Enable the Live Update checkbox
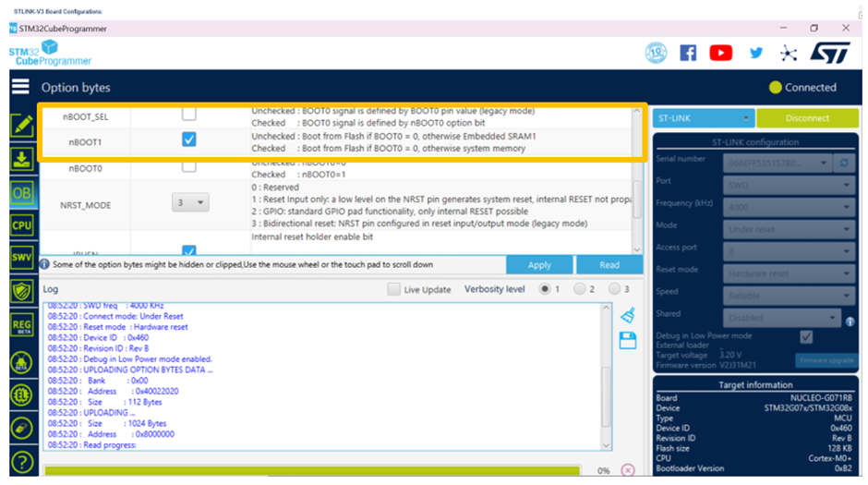 393,289
